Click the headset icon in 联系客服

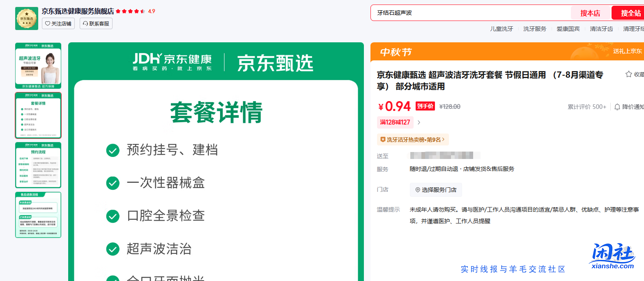pos(85,24)
